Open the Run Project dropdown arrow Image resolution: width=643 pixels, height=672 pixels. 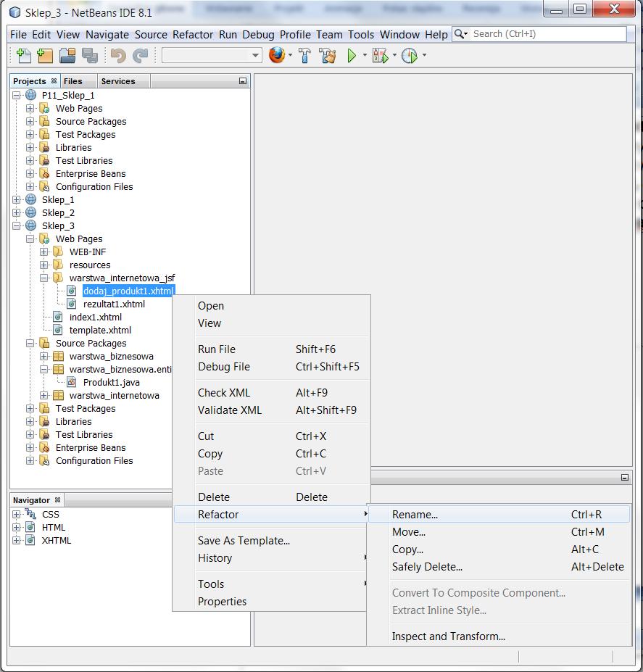(x=365, y=55)
